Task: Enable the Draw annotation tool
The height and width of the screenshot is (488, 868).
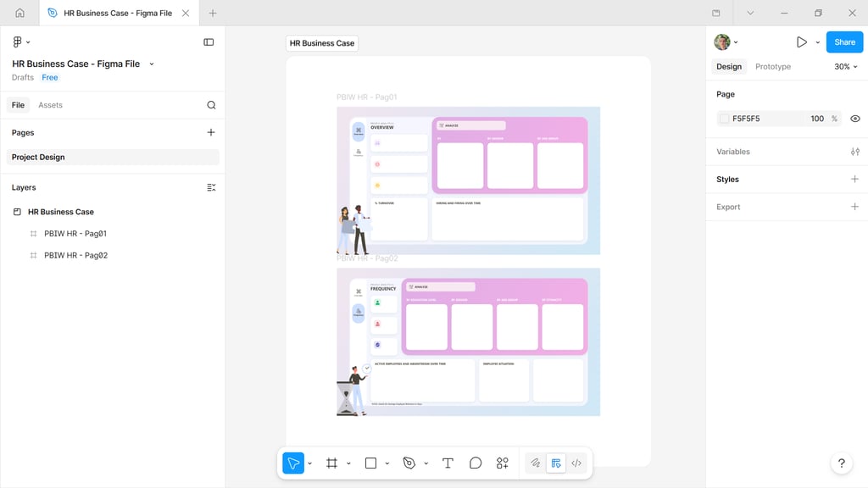Action: click(536, 463)
